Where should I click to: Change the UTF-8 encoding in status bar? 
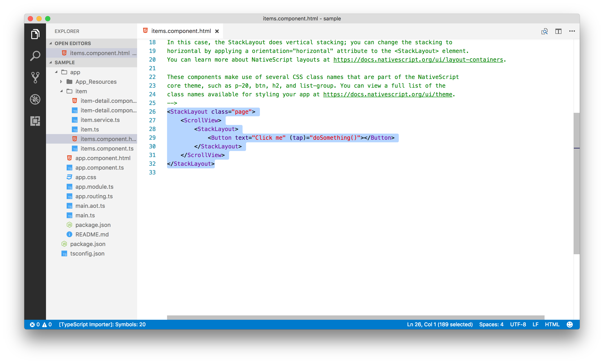pyautogui.click(x=518, y=324)
